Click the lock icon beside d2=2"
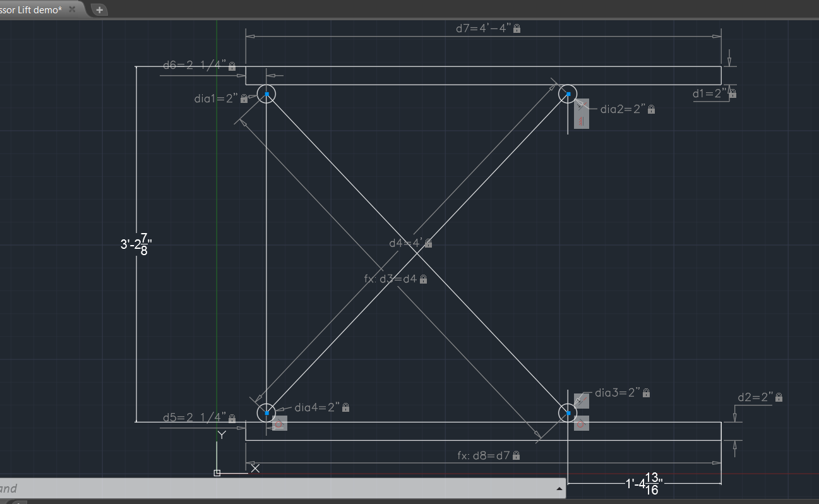Viewport: 819px width, 504px height. pyautogui.click(x=779, y=397)
